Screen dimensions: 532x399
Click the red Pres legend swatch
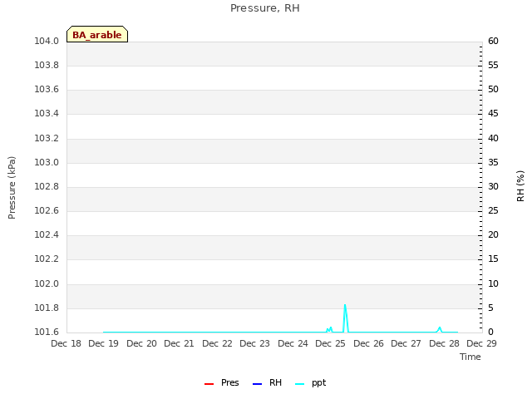click(x=209, y=384)
